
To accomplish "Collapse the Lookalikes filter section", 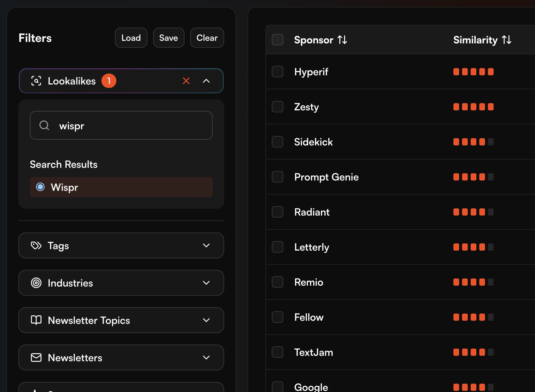I will (206, 81).
